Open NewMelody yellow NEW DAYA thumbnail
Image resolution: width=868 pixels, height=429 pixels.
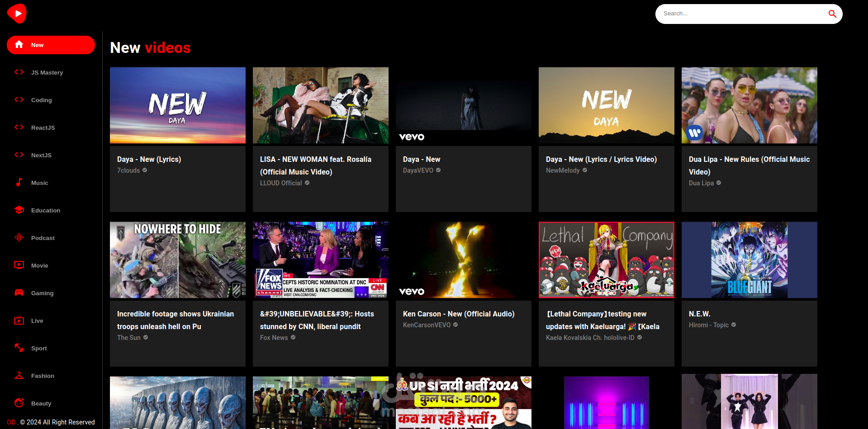coord(607,105)
